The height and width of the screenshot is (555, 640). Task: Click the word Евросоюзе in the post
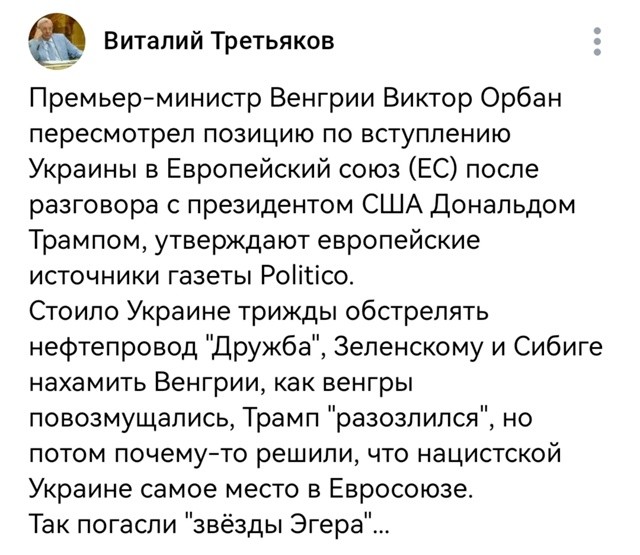[400, 488]
